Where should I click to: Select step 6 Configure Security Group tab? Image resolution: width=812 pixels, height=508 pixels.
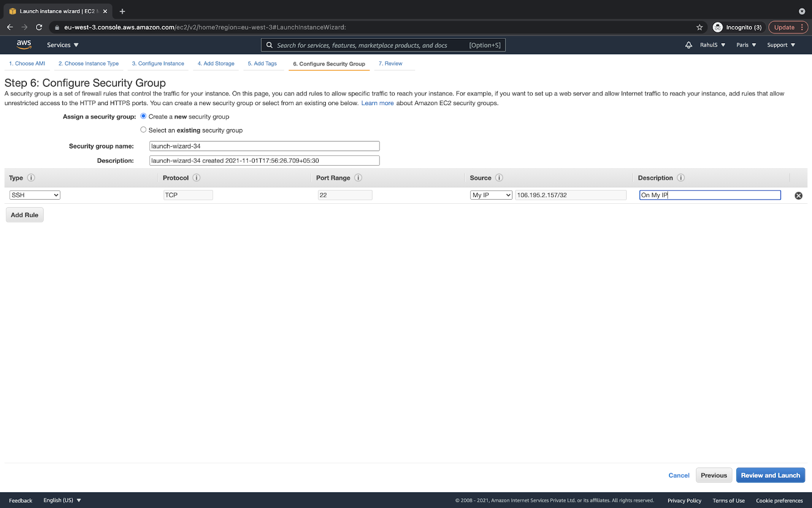[329, 64]
